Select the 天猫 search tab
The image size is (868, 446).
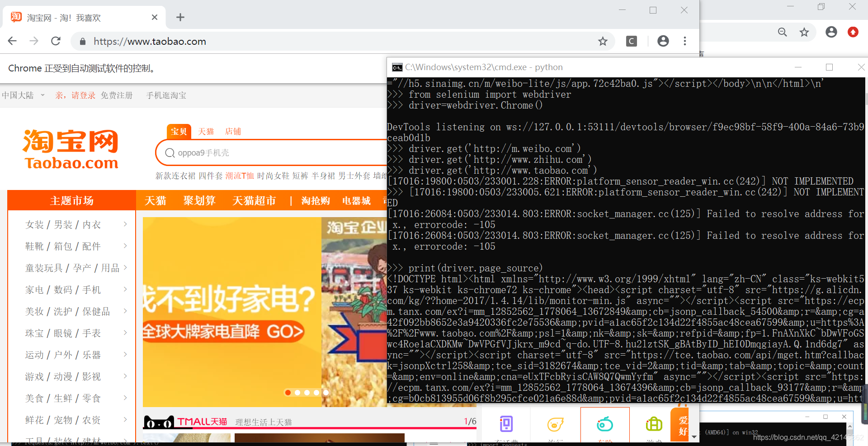coord(206,132)
